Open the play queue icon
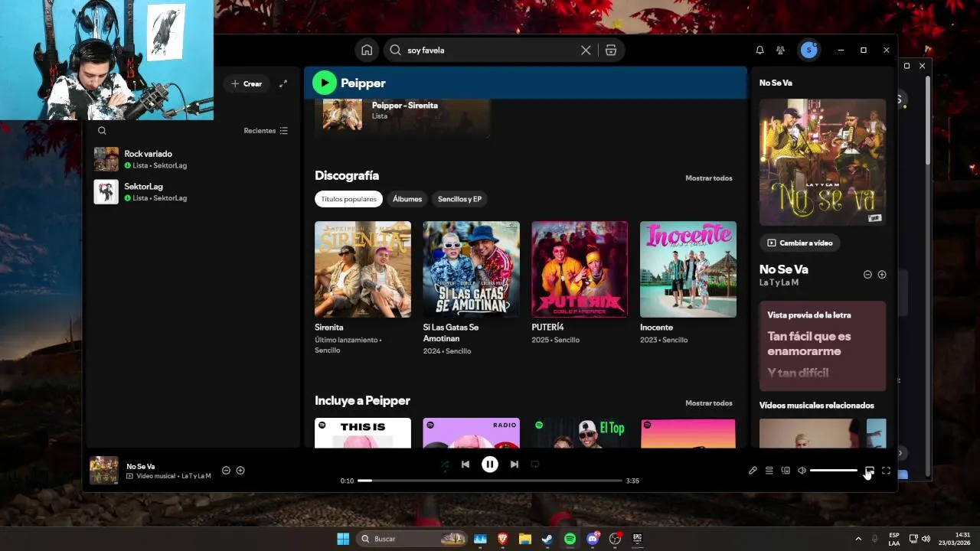980x551 pixels. 769,471
